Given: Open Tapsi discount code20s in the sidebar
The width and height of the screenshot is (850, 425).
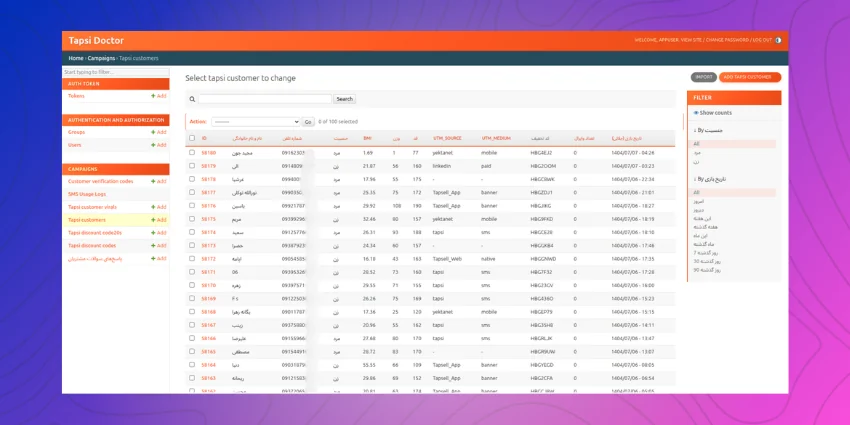Looking at the screenshot, I should coord(94,233).
